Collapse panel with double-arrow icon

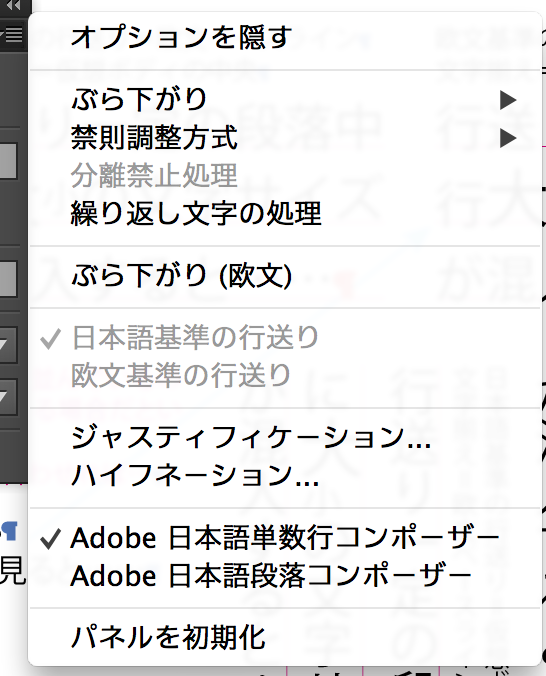[x=13, y=5]
